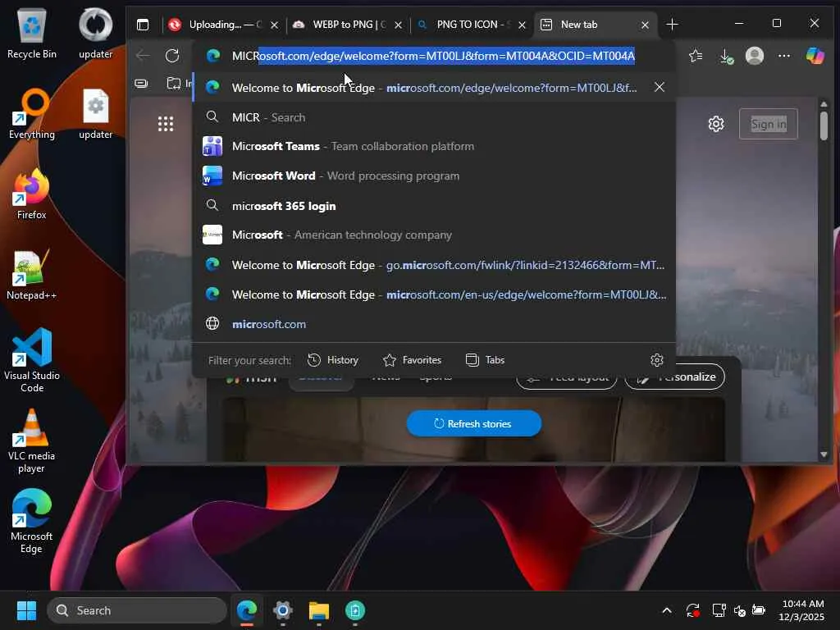This screenshot has height=630, width=840.
Task: Click the taskbar Search box
Action: tap(137, 610)
